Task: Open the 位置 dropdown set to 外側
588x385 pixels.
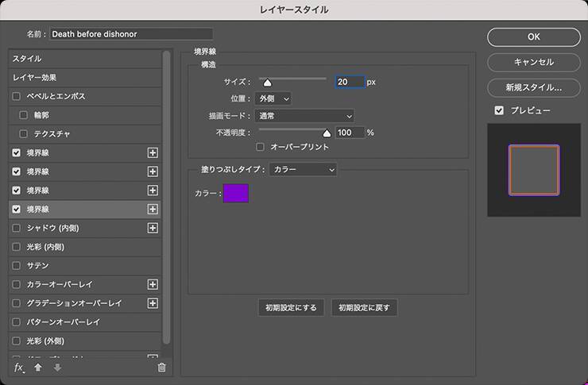Action: [x=273, y=98]
